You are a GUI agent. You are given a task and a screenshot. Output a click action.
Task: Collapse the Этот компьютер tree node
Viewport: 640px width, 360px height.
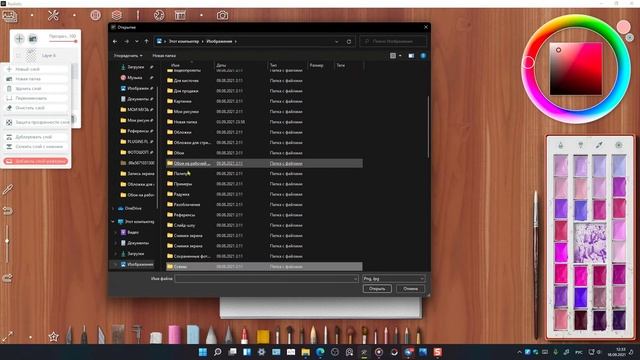point(113,222)
